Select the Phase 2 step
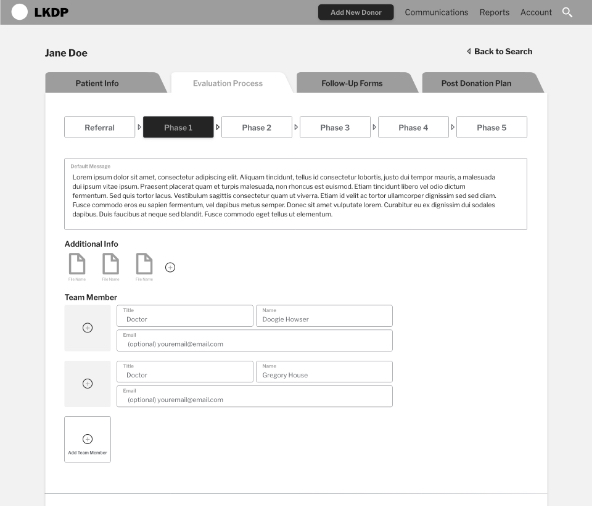This screenshot has width=592, height=506. pyautogui.click(x=257, y=127)
